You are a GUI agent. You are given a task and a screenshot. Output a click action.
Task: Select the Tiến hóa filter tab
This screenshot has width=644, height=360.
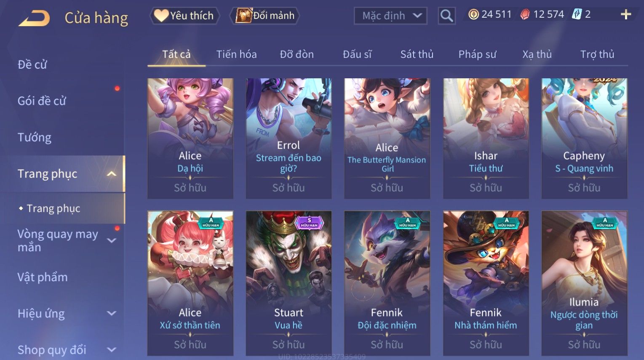[x=236, y=54]
